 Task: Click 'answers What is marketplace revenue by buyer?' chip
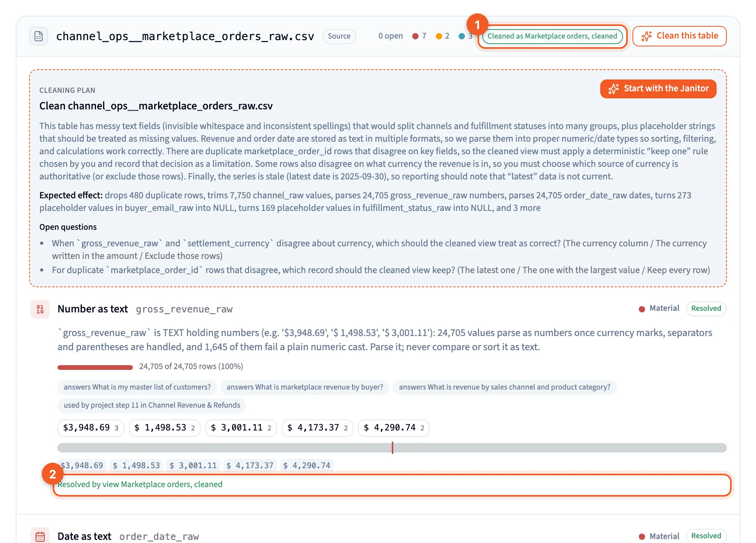point(305,387)
